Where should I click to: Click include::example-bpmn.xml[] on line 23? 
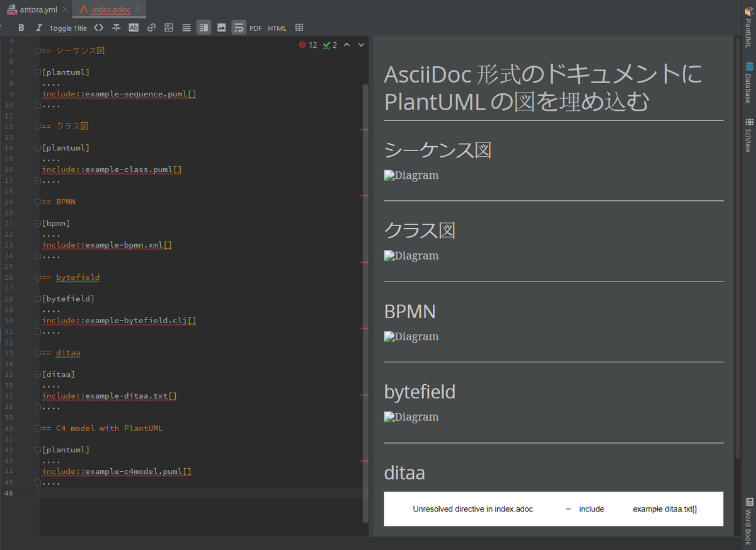tap(107, 245)
